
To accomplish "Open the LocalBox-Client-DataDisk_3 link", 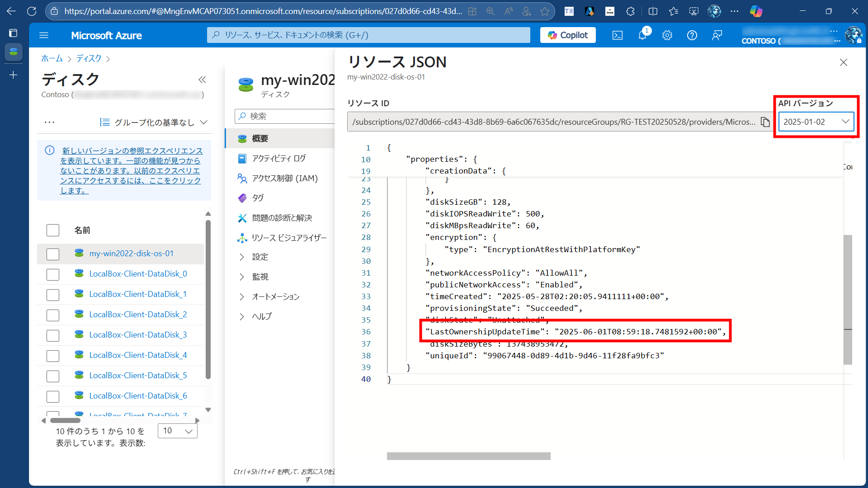I will click(138, 335).
